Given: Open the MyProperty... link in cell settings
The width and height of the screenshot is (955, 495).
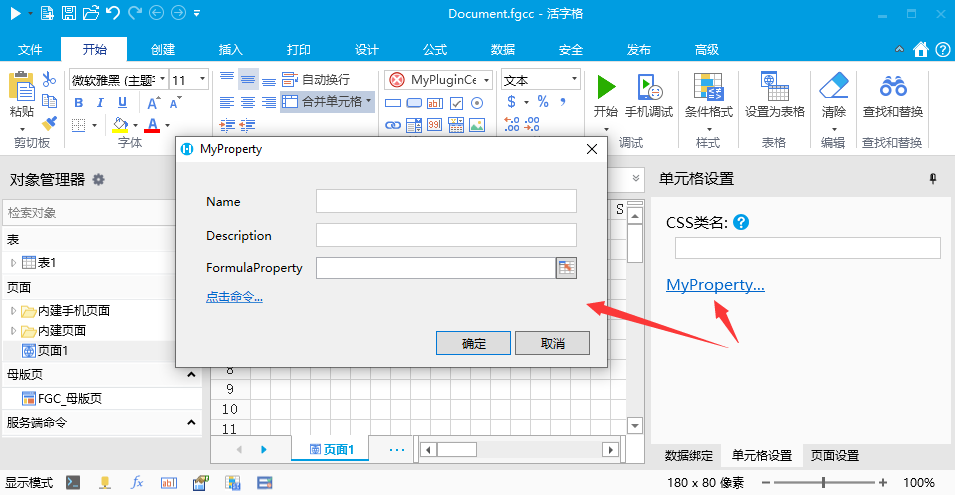Looking at the screenshot, I should click(715, 284).
